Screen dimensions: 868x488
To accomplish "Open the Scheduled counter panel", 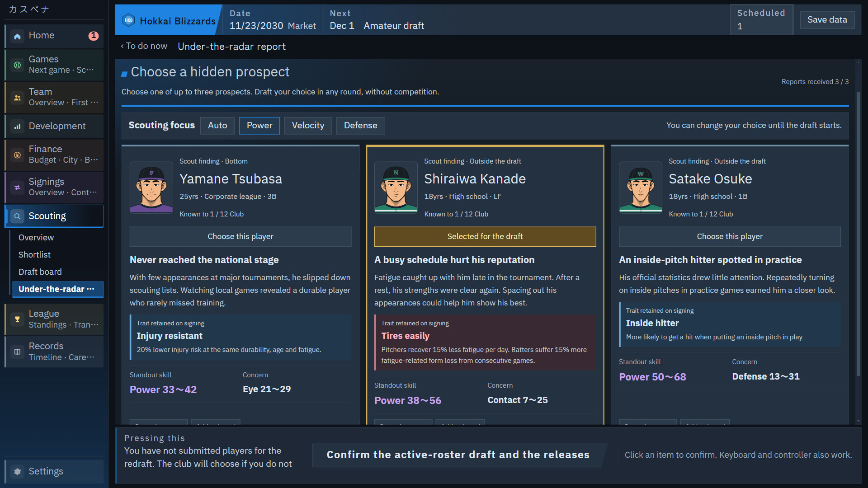I will point(761,20).
